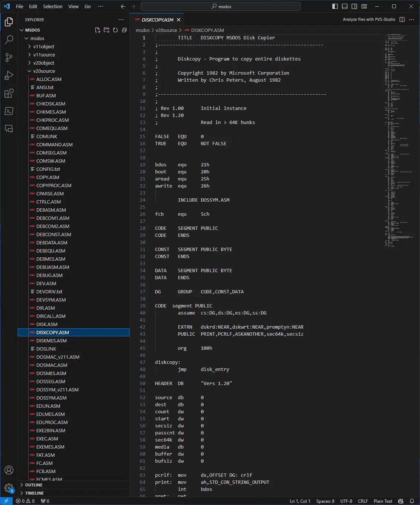Open the Selection menu

coord(53,6)
